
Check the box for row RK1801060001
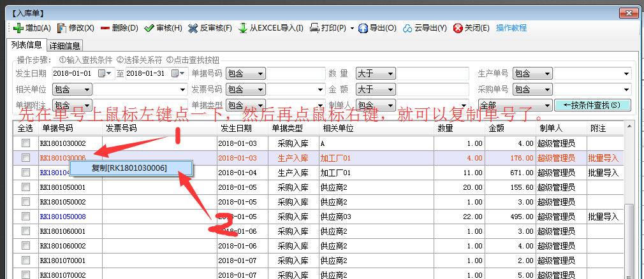pyautogui.click(x=26, y=231)
